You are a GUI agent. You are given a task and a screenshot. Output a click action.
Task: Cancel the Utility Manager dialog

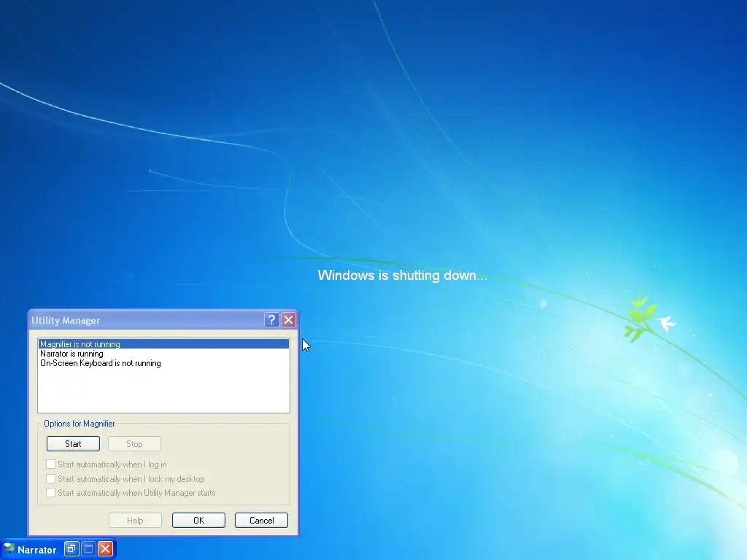(262, 521)
